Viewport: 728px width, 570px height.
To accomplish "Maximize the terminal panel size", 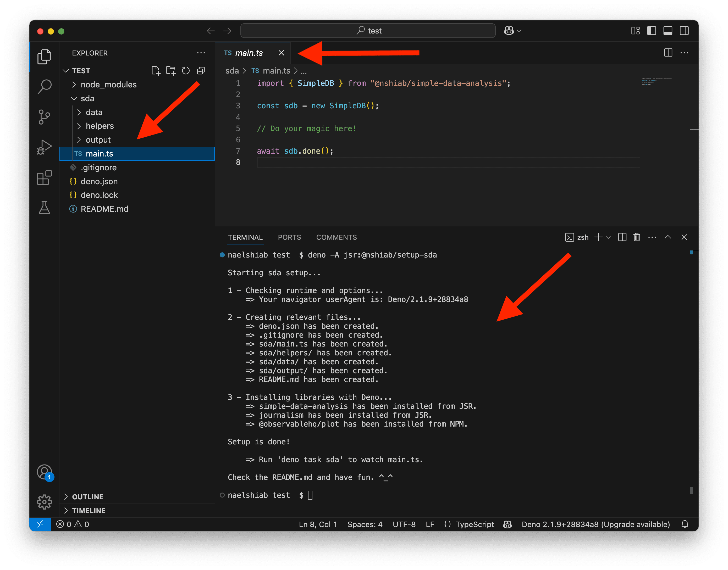I will coord(668,237).
